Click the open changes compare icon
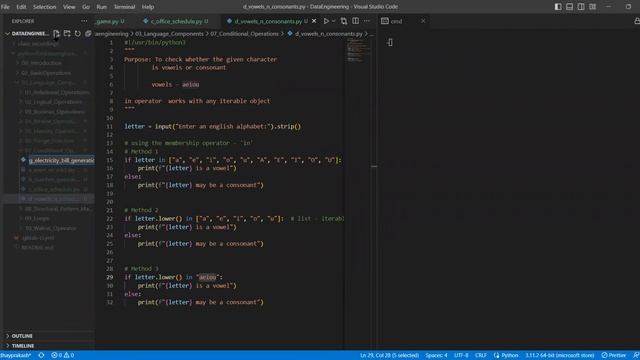The image size is (640, 360). coord(344,21)
